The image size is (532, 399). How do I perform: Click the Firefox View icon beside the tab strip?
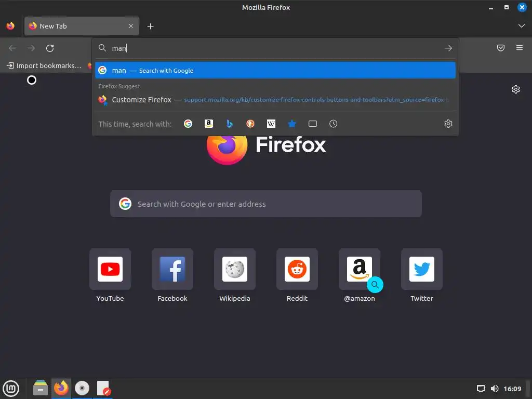pos(10,26)
